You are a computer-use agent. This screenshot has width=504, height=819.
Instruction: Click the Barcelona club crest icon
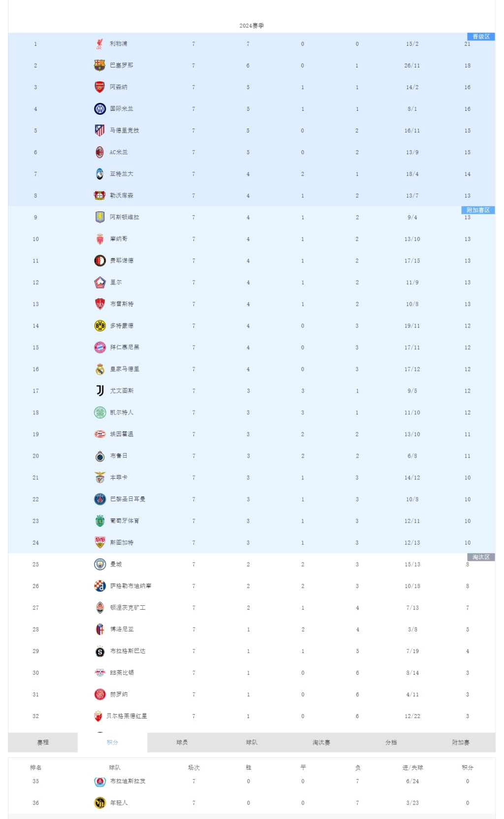point(100,66)
